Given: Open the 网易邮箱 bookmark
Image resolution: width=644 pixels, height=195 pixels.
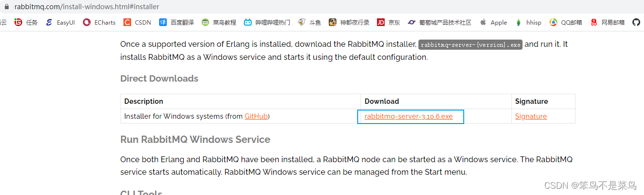Looking at the screenshot, I should (607, 22).
